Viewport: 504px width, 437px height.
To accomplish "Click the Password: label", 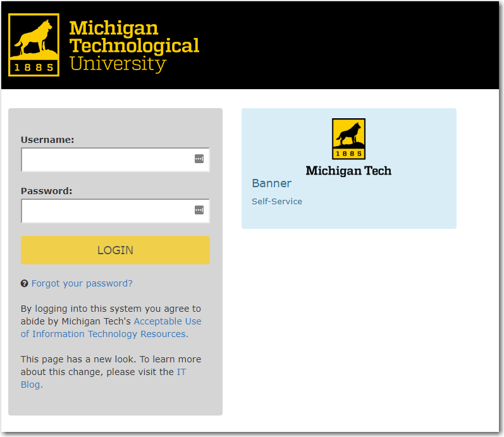I will click(47, 191).
